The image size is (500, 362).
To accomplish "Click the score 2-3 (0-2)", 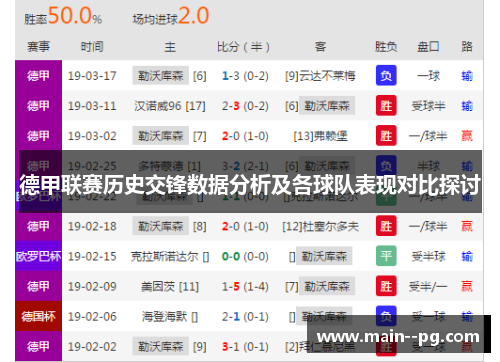I will tap(245, 106).
